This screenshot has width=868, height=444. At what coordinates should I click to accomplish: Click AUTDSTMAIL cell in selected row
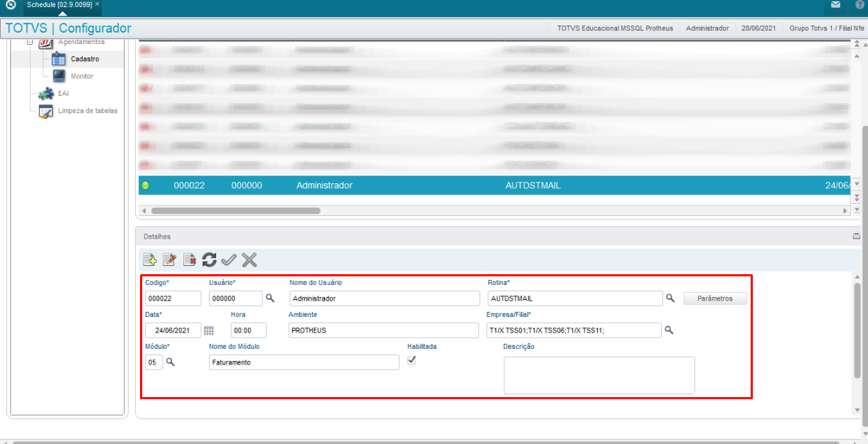coord(533,185)
